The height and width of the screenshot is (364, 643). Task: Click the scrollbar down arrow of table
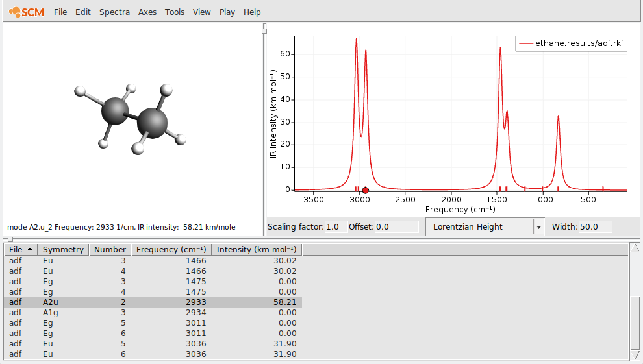pos(635,355)
